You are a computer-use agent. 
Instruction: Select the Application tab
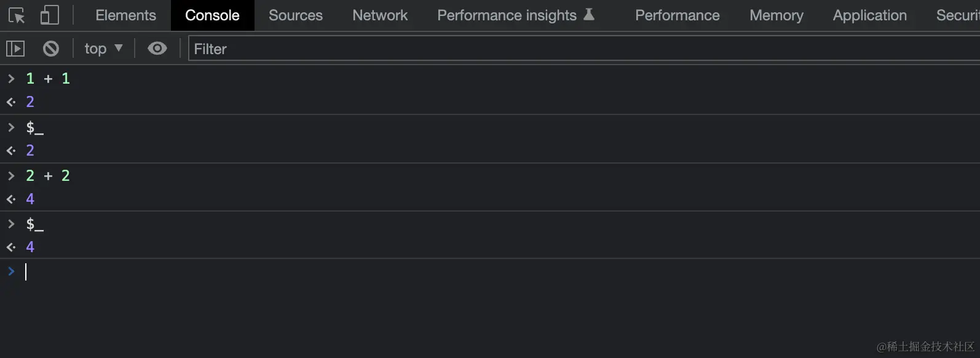869,15
